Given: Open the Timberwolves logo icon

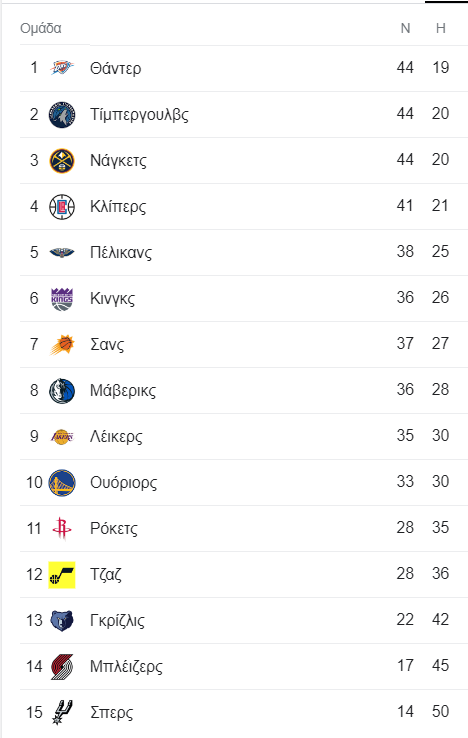Looking at the screenshot, I should coord(62,114).
